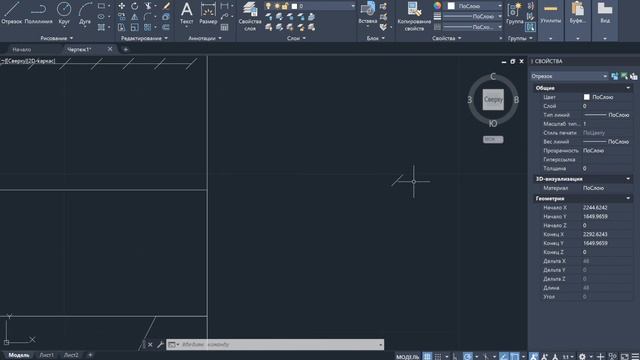
Task: Click white color swatch in ribbon
Action: [451, 6]
